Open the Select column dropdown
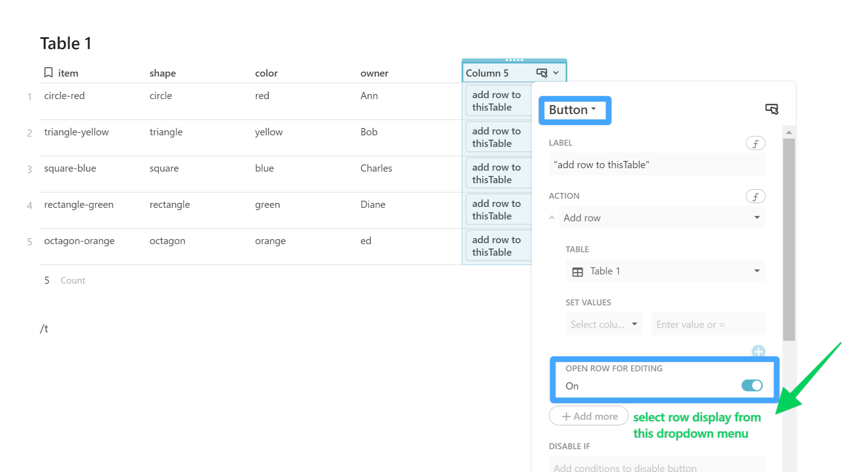The image size is (868, 472). click(x=603, y=324)
